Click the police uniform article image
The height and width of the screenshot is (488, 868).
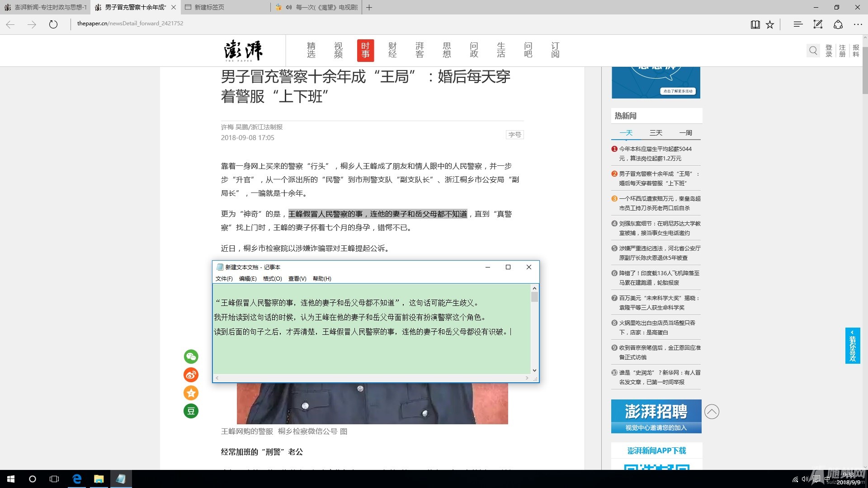coord(372,404)
